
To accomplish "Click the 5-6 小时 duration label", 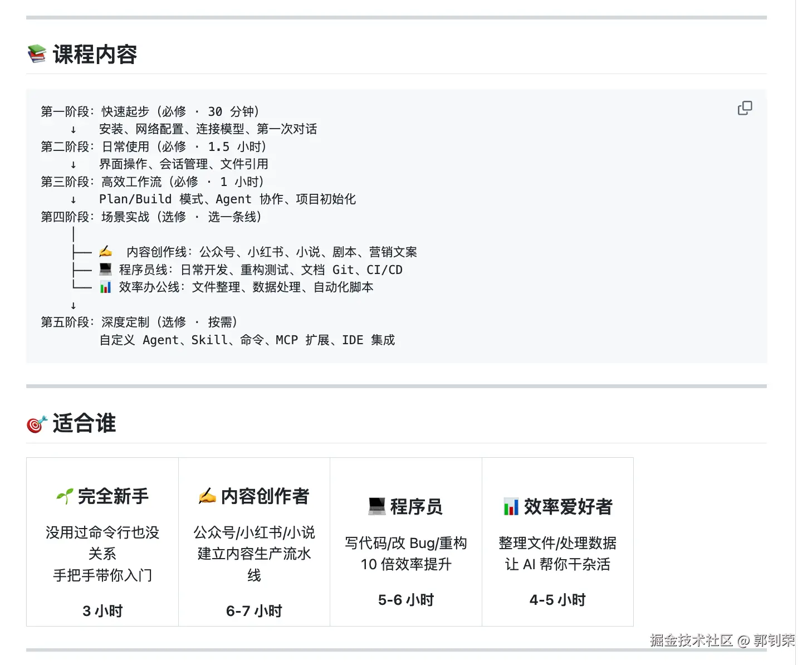I will pos(405,599).
